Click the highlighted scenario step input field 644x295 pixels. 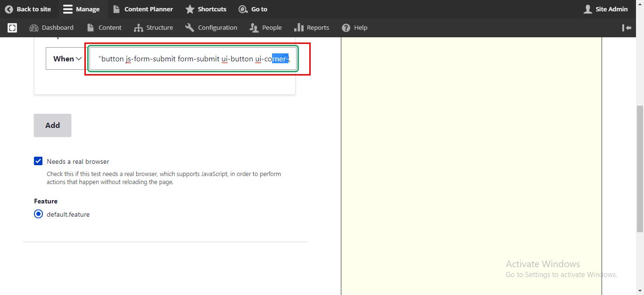point(192,59)
